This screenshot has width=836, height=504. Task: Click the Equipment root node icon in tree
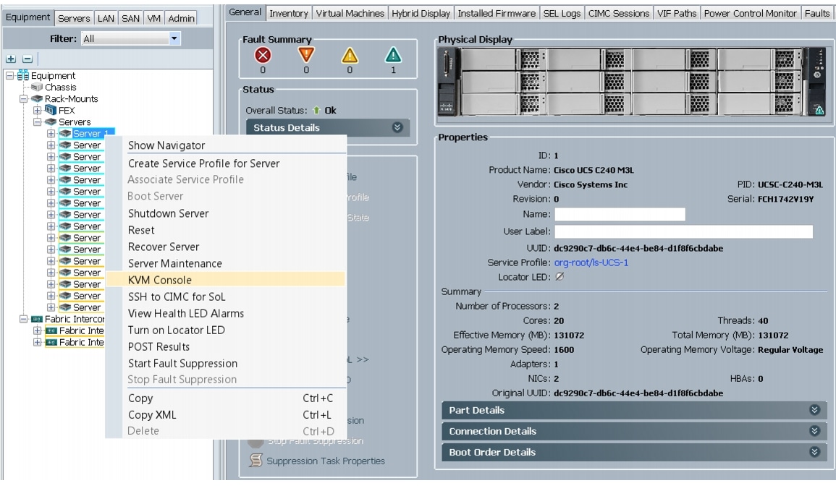pos(23,75)
